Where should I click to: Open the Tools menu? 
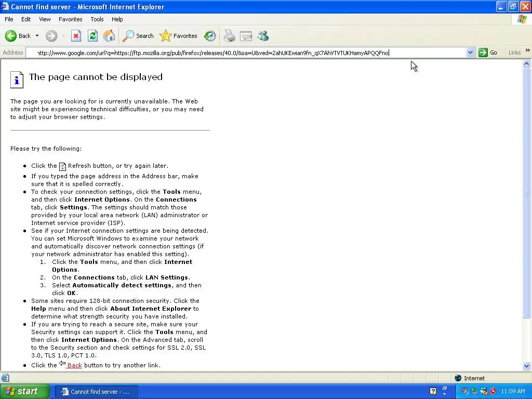pyautogui.click(x=97, y=19)
